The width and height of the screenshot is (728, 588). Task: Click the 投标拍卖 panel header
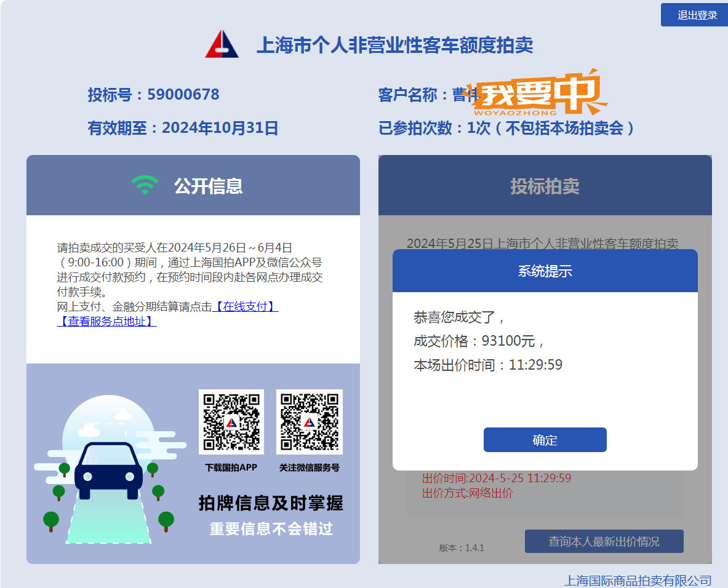click(x=545, y=186)
